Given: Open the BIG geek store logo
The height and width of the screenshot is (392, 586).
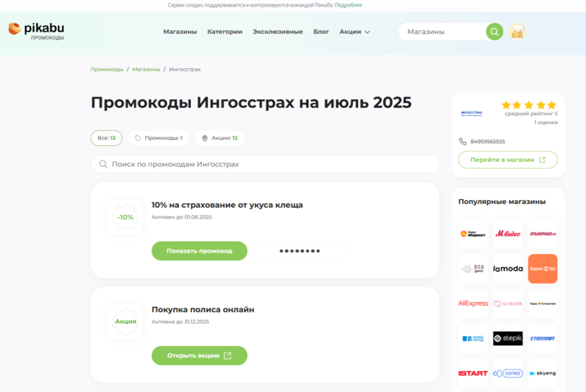Looking at the screenshot, I should pyautogui.click(x=473, y=269).
